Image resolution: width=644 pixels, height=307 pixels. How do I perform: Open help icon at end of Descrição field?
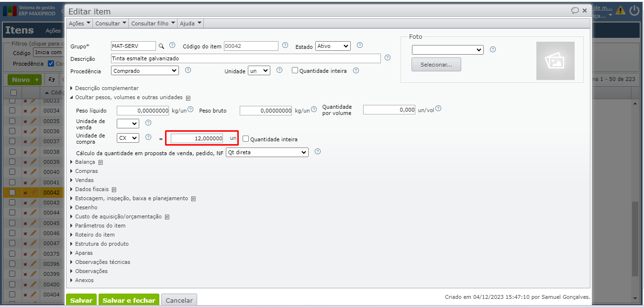[388, 58]
